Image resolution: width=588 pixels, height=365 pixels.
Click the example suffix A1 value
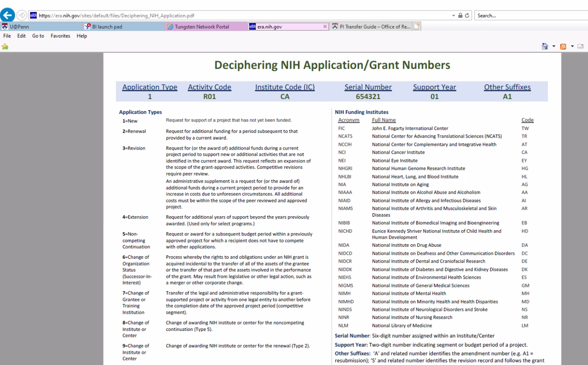(507, 97)
